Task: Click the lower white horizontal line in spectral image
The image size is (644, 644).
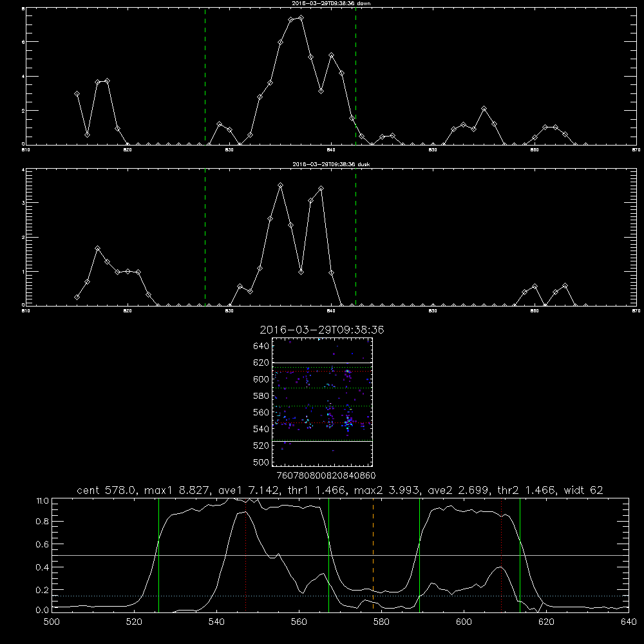Action: point(322,442)
